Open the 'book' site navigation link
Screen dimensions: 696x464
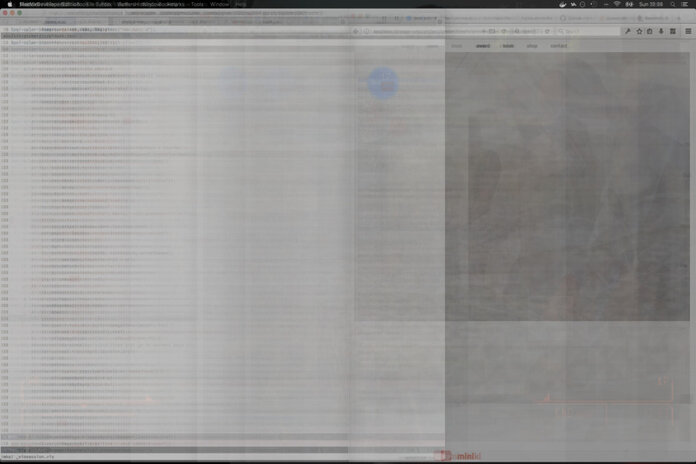507,46
